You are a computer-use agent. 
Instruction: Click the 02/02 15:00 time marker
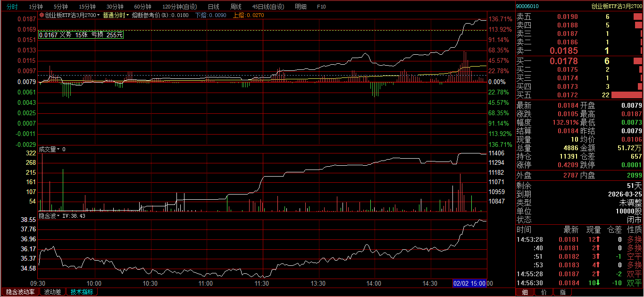point(469,283)
